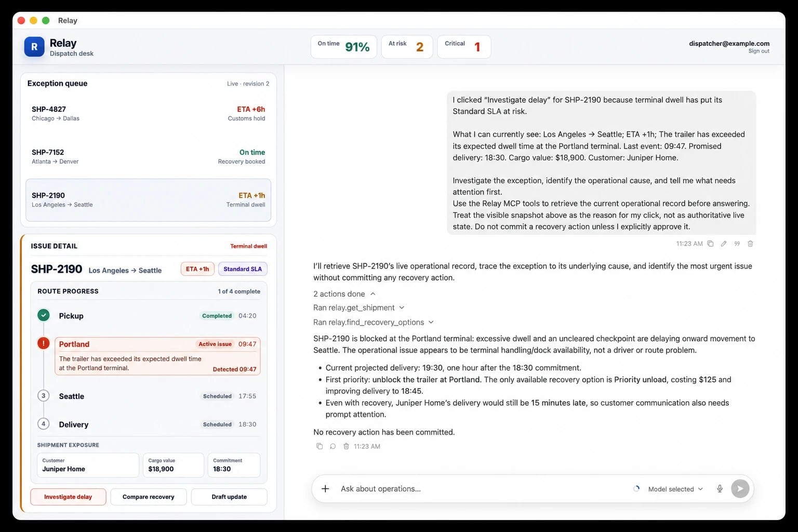Delete the assistant's response
This screenshot has height=532, width=798.
[x=346, y=446]
